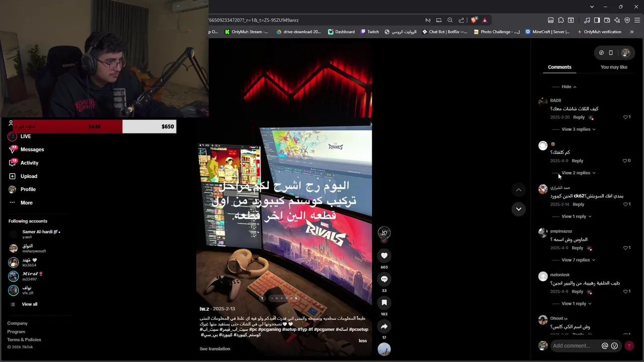Go to the previous video with up arrow
644x362 pixels.
tap(518, 190)
